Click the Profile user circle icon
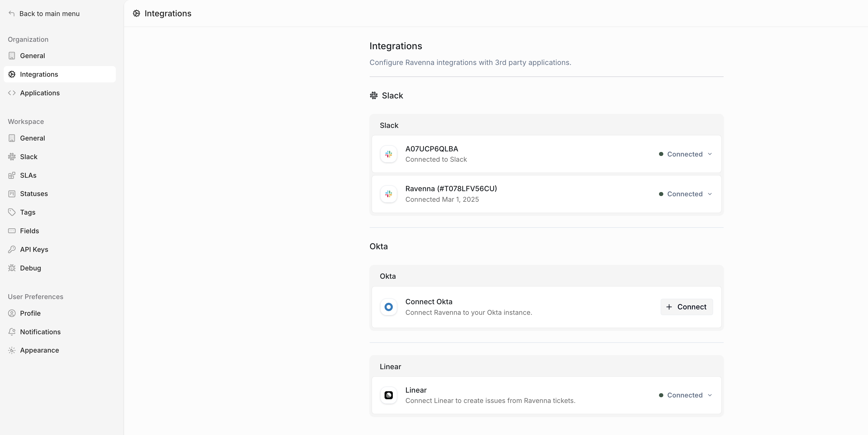The width and height of the screenshot is (868, 435). [x=12, y=313]
